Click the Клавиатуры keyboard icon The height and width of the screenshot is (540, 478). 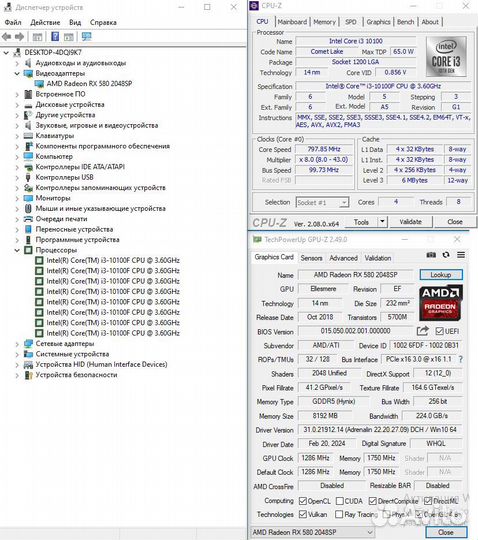28,136
